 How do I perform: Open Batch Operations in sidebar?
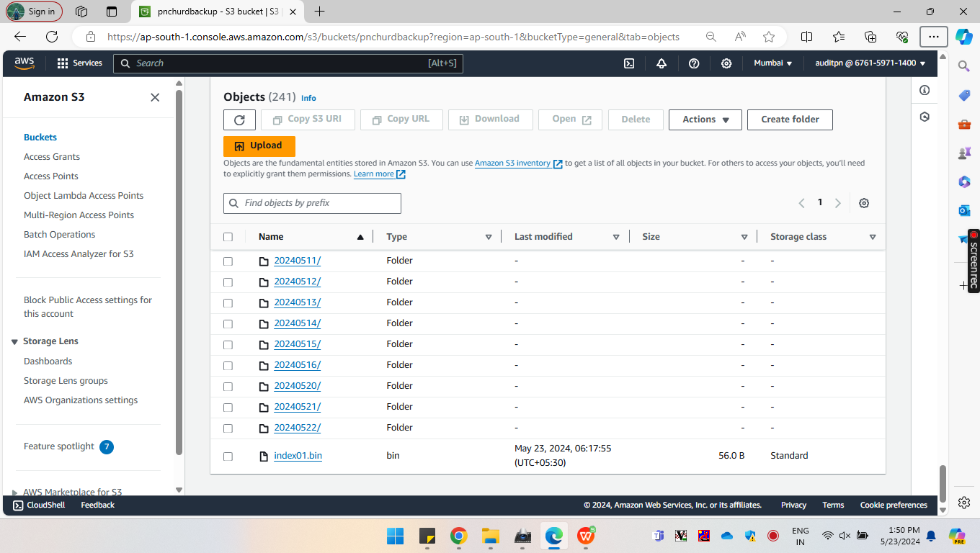[x=60, y=235]
